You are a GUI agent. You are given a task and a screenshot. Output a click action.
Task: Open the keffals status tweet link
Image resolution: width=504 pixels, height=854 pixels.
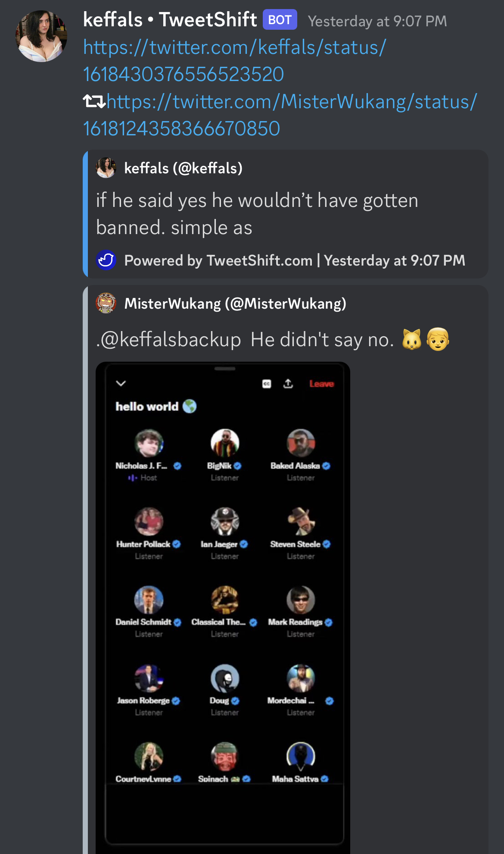(x=235, y=60)
